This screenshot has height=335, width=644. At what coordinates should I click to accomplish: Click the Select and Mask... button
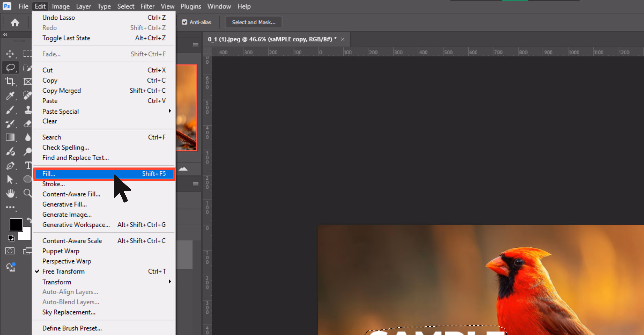pyautogui.click(x=253, y=22)
